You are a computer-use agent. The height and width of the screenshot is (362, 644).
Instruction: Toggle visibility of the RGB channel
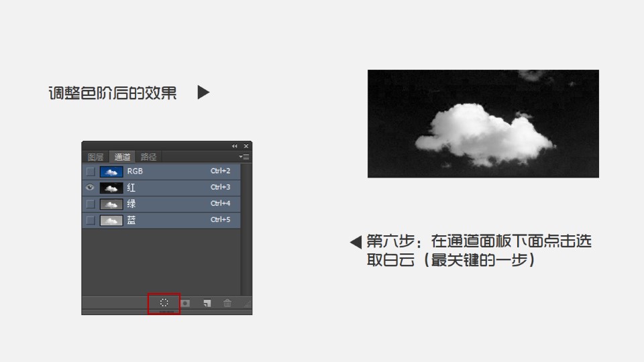90,172
